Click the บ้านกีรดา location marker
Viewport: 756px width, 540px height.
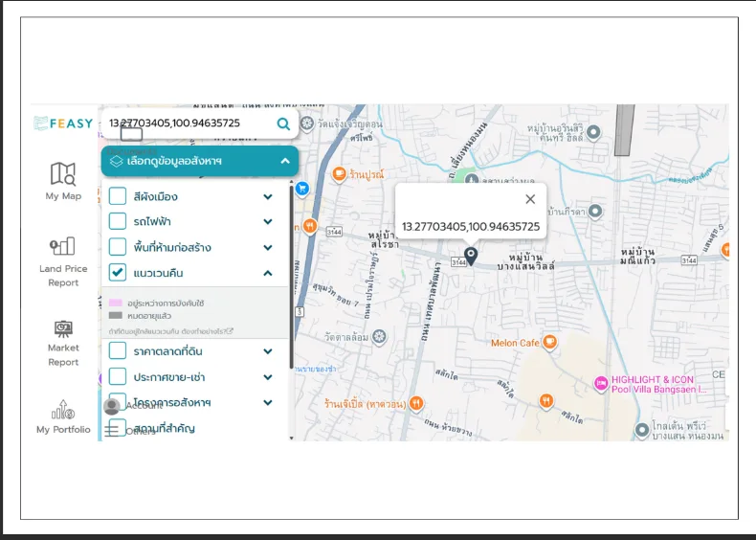point(595,212)
